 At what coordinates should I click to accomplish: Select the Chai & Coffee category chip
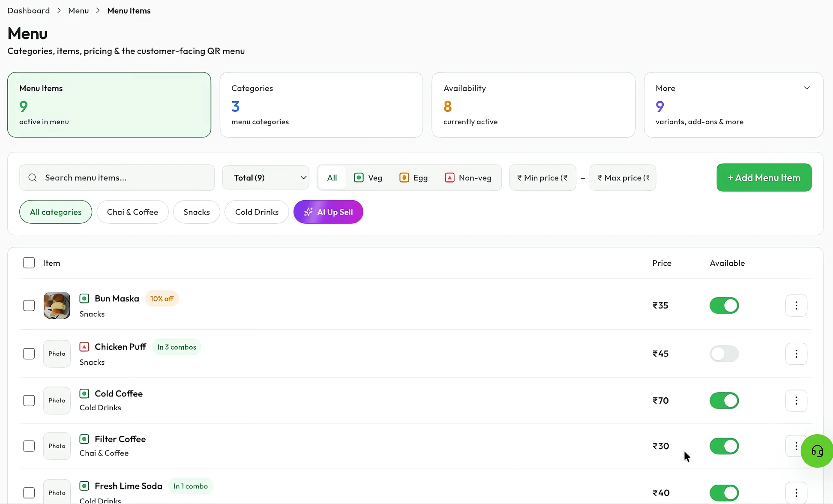(x=132, y=212)
